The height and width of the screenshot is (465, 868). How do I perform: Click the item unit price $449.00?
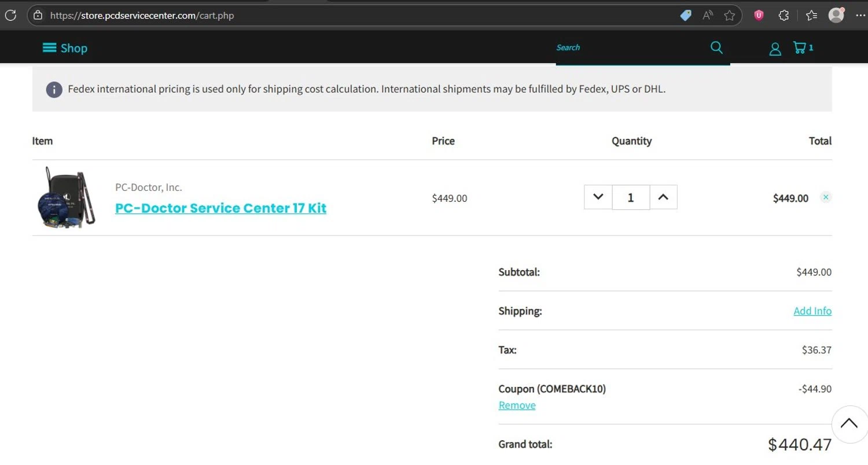450,198
